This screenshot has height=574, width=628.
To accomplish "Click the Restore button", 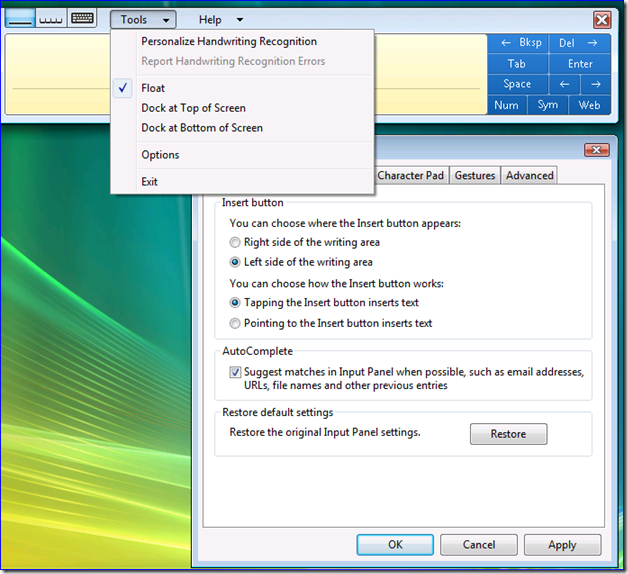I will click(508, 434).
